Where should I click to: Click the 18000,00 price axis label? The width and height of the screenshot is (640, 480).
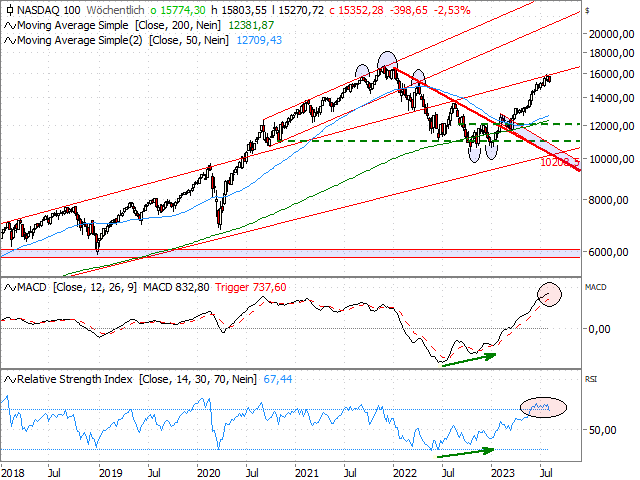[611, 53]
